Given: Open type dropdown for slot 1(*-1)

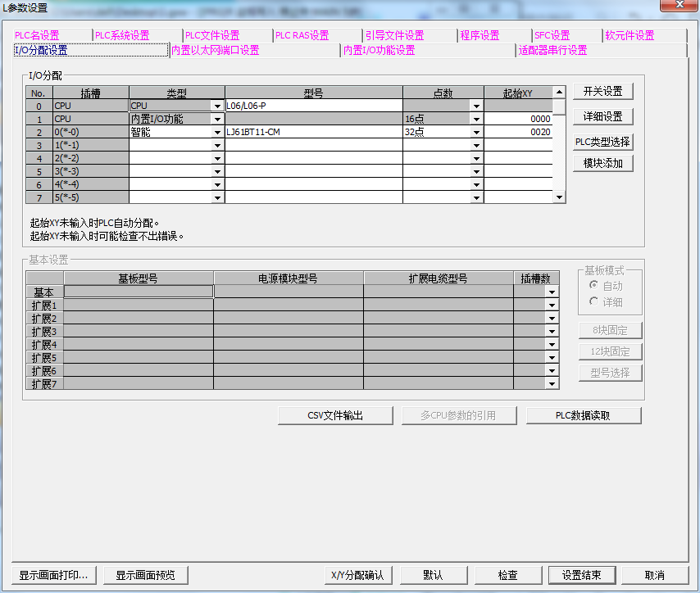Looking at the screenshot, I should pos(217,145).
